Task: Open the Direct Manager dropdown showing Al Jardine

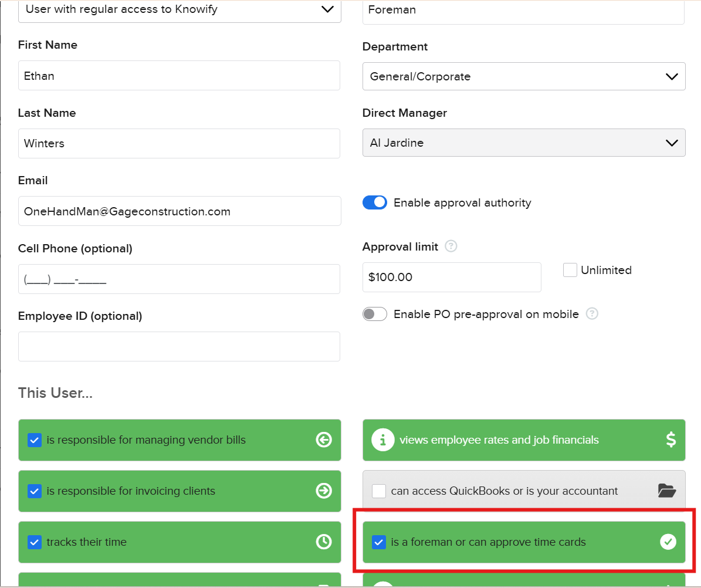Action: pos(523,143)
